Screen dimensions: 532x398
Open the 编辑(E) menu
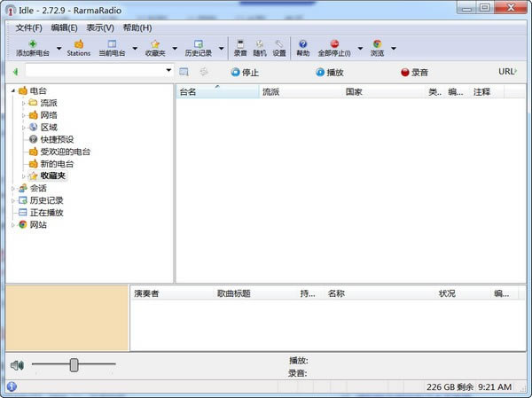coord(64,27)
